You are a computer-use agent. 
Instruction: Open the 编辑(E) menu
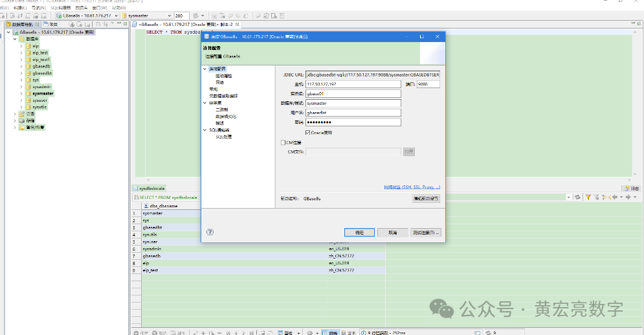(x=19, y=8)
